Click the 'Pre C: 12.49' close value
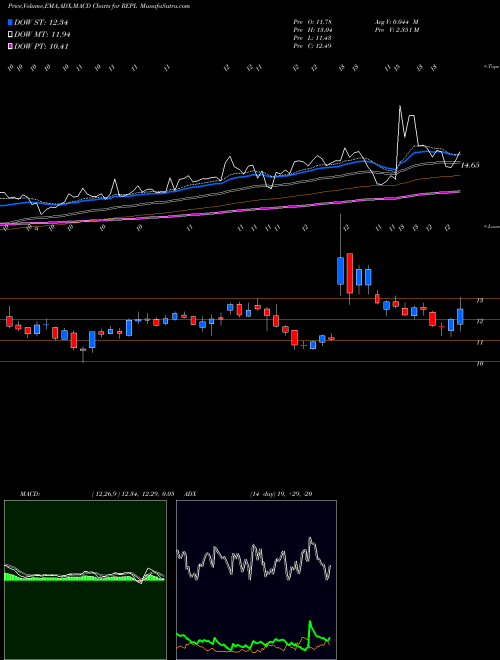The image size is (500, 660). tap(312, 46)
